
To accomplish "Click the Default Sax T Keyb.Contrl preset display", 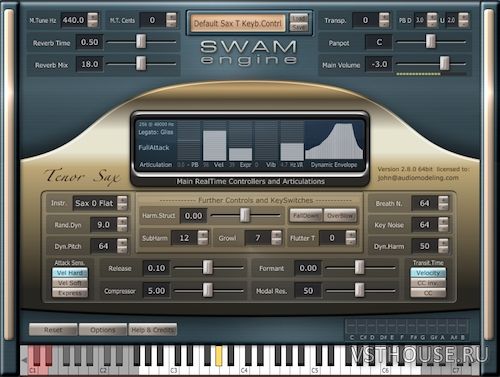I will (x=238, y=23).
